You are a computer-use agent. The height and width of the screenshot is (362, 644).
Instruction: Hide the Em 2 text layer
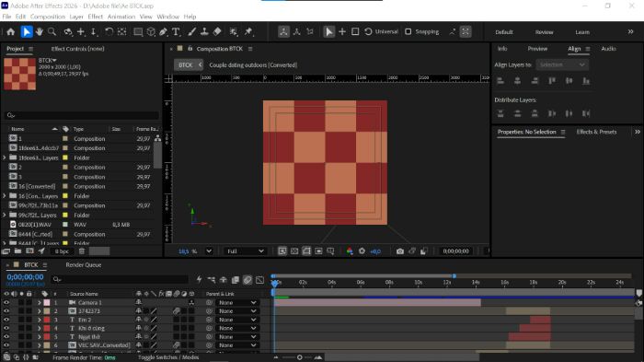[6, 320]
